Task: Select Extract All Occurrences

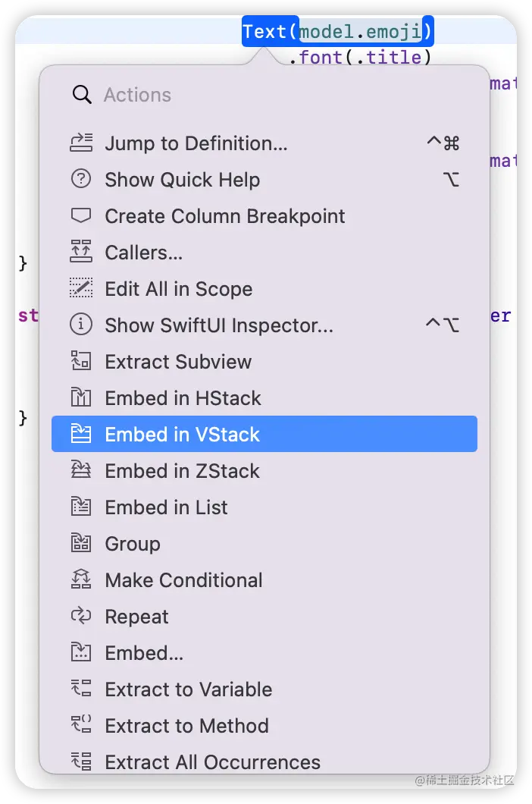Action: (x=212, y=762)
